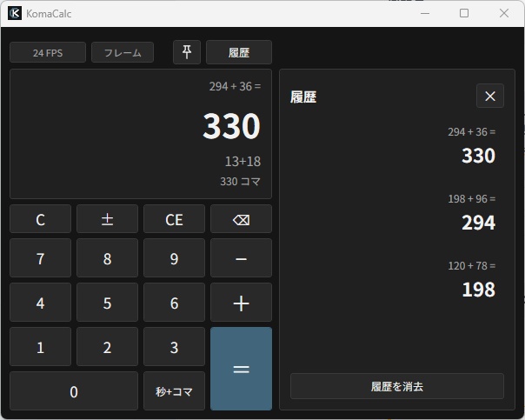The image size is (525, 420).
Task: Click the KomaCalc app logo icon
Action: tap(15, 13)
